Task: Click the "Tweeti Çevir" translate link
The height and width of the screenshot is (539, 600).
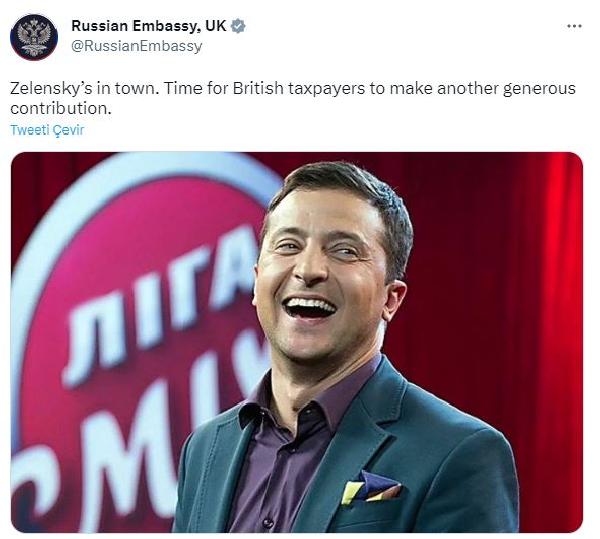Action: coord(47,130)
